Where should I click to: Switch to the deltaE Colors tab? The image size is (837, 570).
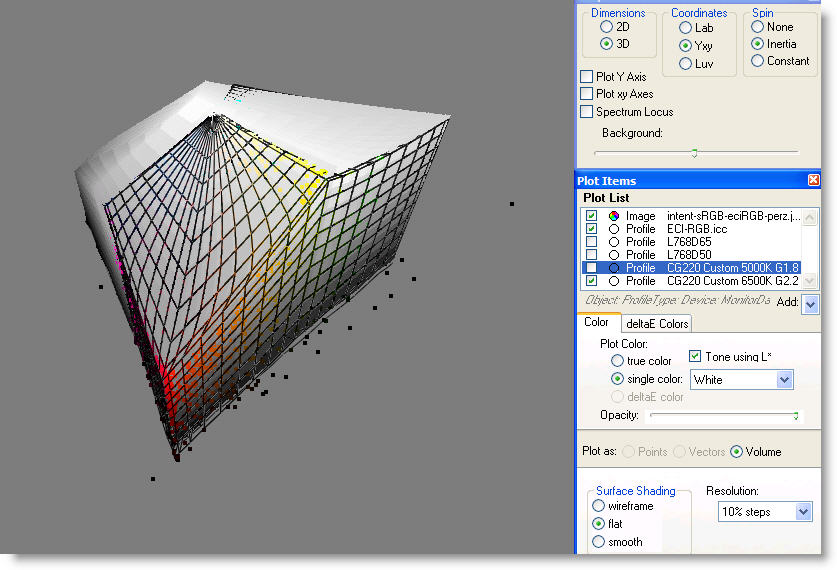point(657,323)
